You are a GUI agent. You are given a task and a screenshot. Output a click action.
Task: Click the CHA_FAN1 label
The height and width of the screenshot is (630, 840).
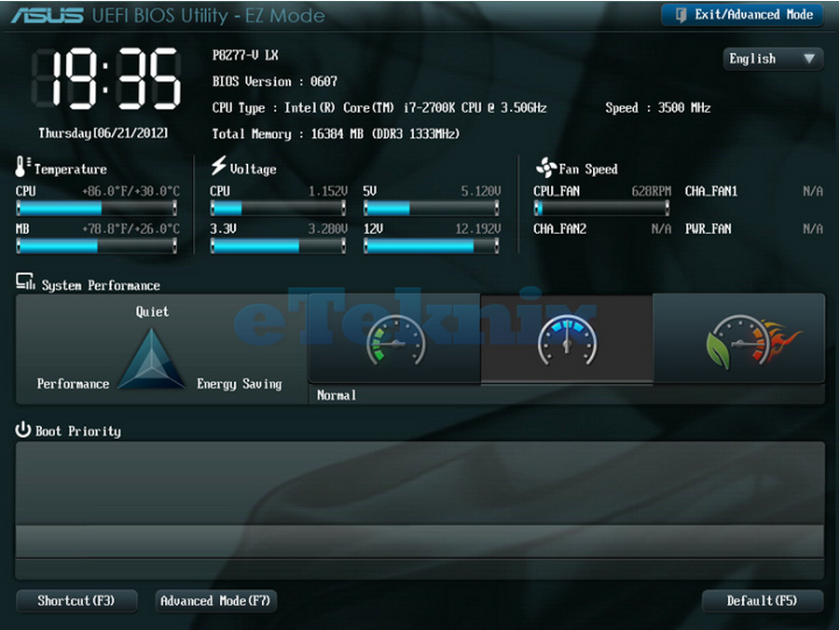click(711, 191)
